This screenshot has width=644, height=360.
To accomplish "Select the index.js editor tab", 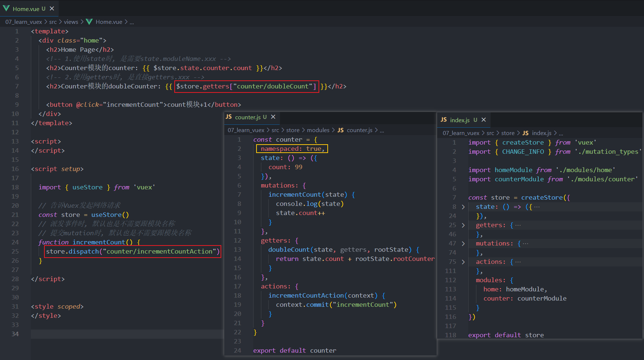I will [464, 120].
